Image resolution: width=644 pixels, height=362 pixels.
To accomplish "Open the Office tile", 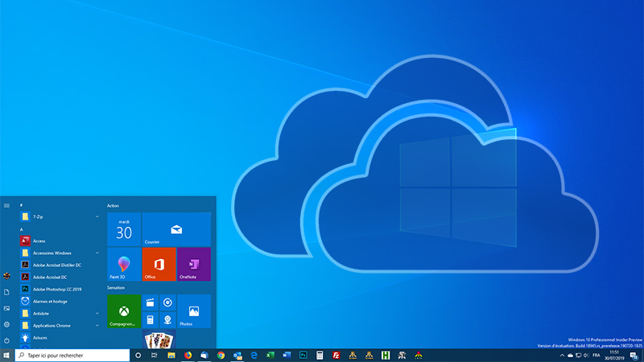I will pos(159,265).
